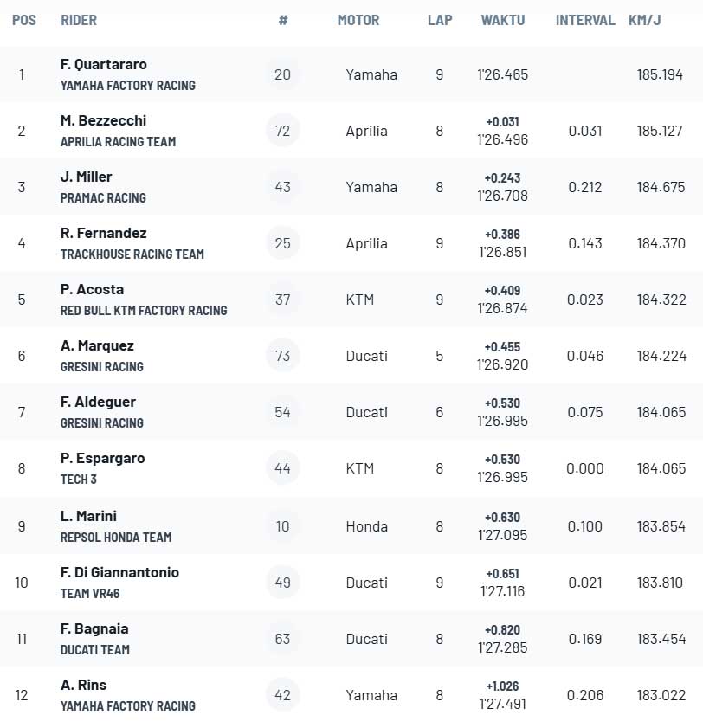Sort by the RIDER column header

(79, 20)
